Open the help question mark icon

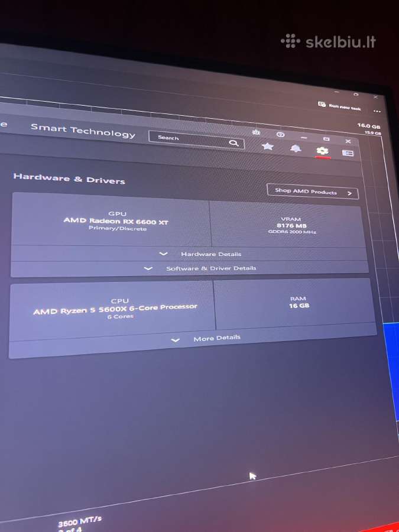(280, 134)
